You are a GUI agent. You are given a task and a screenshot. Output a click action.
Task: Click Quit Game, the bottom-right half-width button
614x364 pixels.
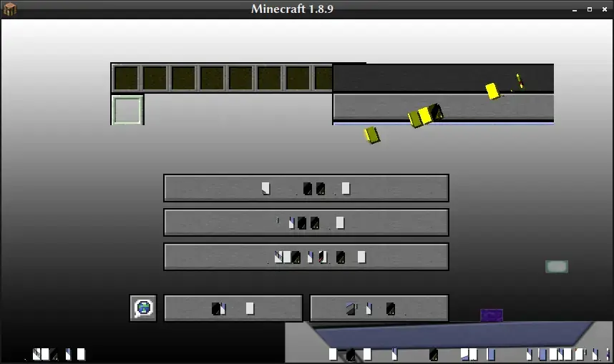click(x=379, y=308)
